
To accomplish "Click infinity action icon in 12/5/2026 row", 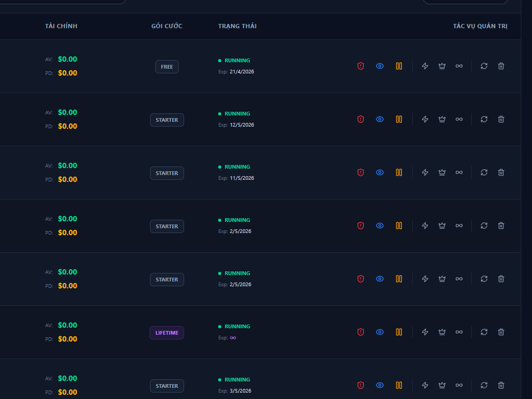I will click(x=459, y=119).
